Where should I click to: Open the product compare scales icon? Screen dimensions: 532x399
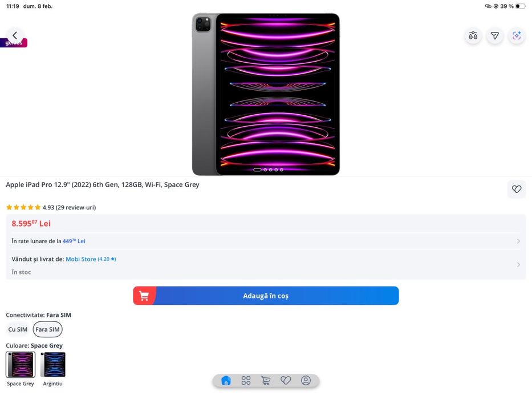coord(473,35)
